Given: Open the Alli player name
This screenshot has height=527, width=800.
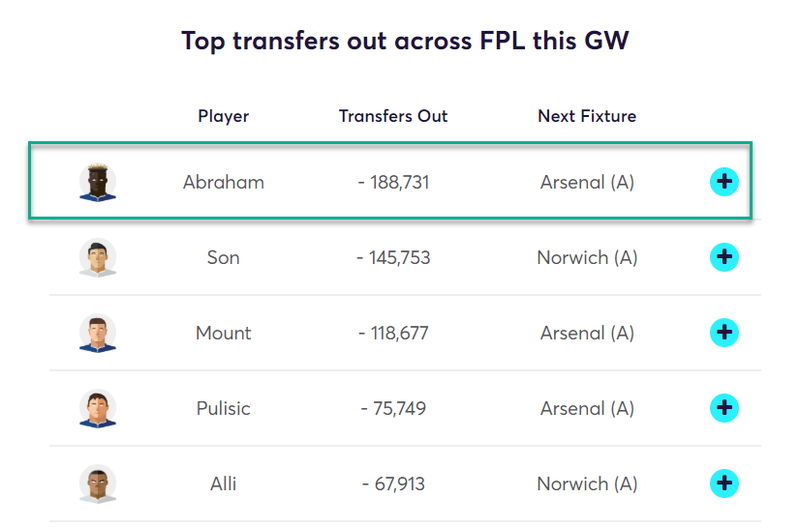Looking at the screenshot, I should (x=223, y=484).
